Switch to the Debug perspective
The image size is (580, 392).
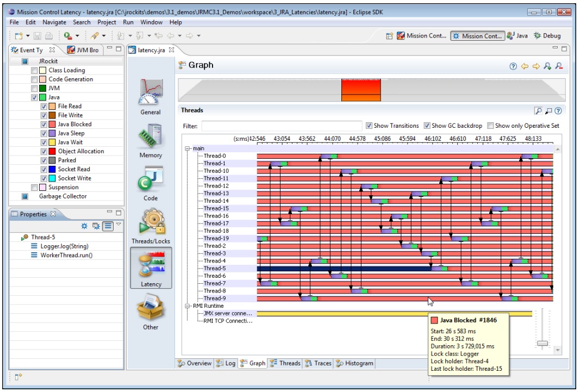[x=547, y=36]
